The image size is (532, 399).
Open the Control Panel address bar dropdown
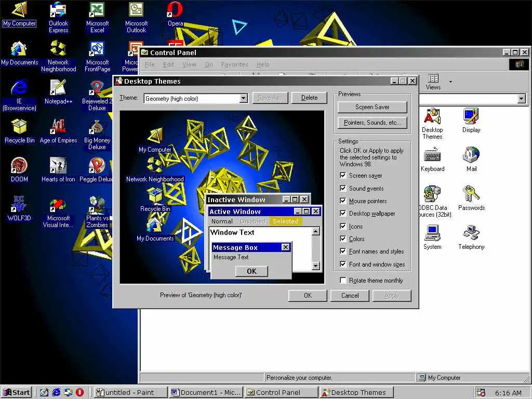522,99
